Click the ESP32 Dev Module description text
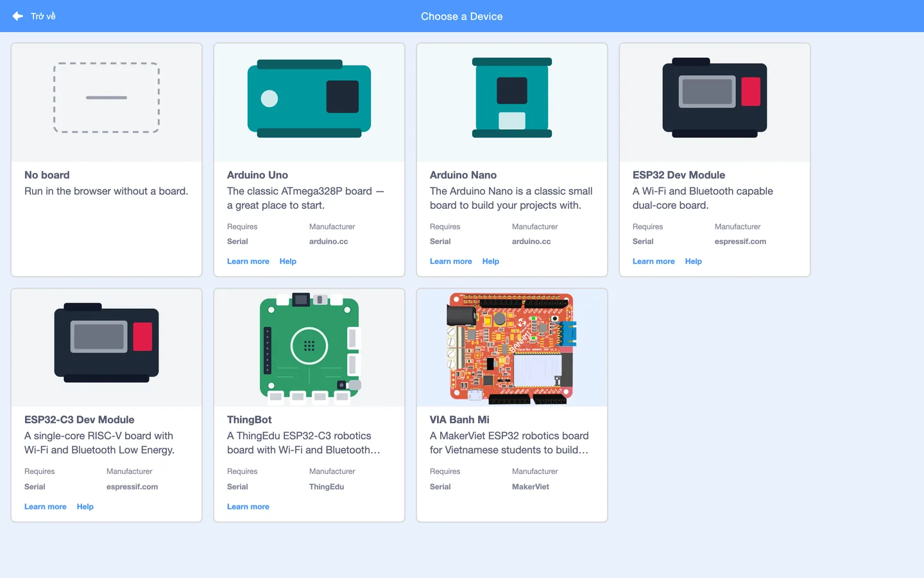The width and height of the screenshot is (924, 578). click(x=703, y=198)
